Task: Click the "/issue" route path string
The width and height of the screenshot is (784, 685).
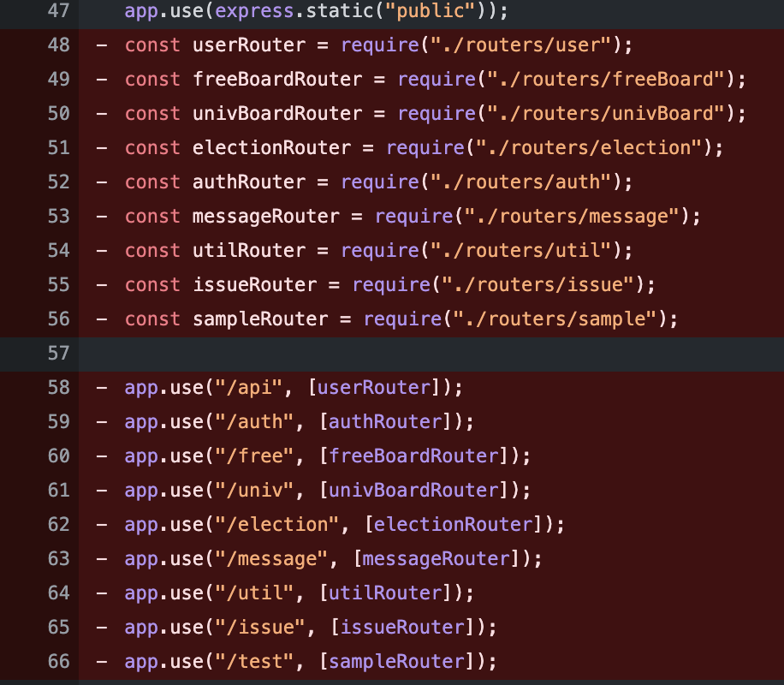Action: pos(257,627)
